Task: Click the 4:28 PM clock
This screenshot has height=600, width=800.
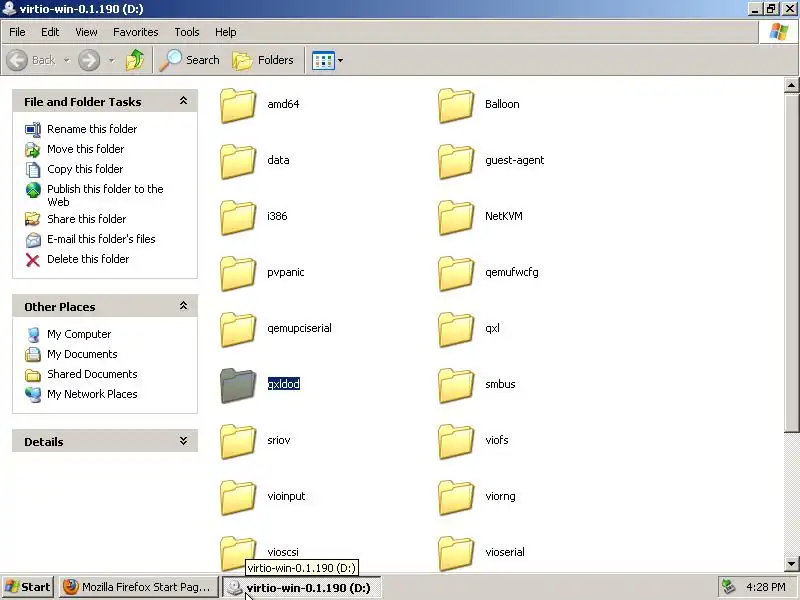Action: [x=766, y=587]
